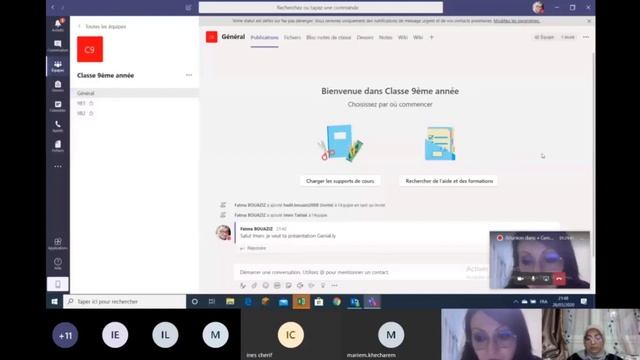Show the +11 more participants
This screenshot has width=640, height=360.
point(65,335)
